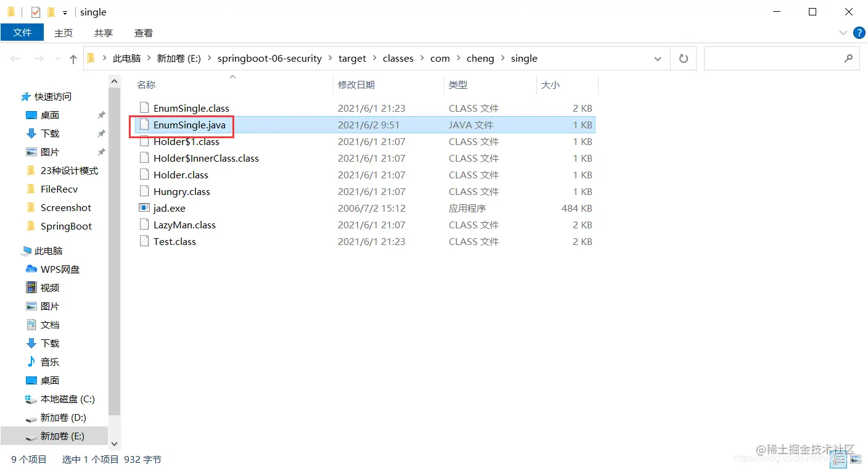Go back using the back arrow
868x469 pixels.
16,59
